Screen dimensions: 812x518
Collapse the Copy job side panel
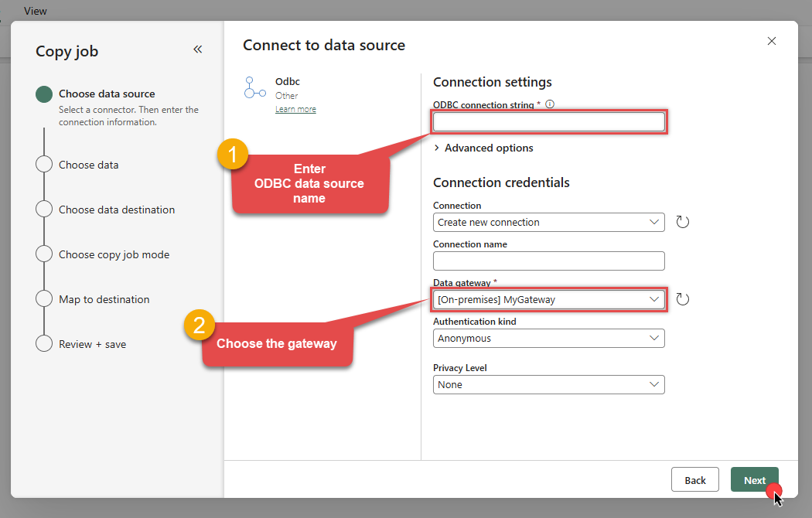pos(198,49)
